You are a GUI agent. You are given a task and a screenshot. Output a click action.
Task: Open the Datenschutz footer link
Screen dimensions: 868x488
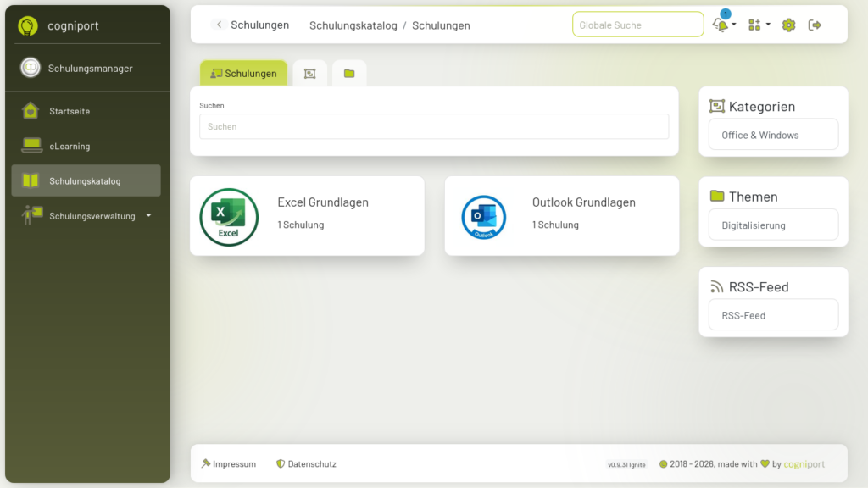tap(306, 463)
